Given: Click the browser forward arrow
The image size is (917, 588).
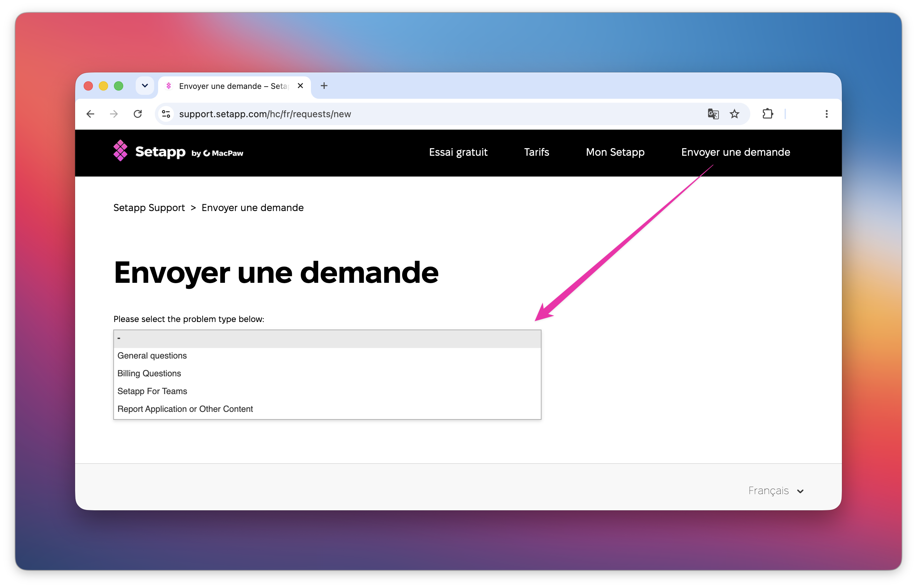Looking at the screenshot, I should 114,114.
